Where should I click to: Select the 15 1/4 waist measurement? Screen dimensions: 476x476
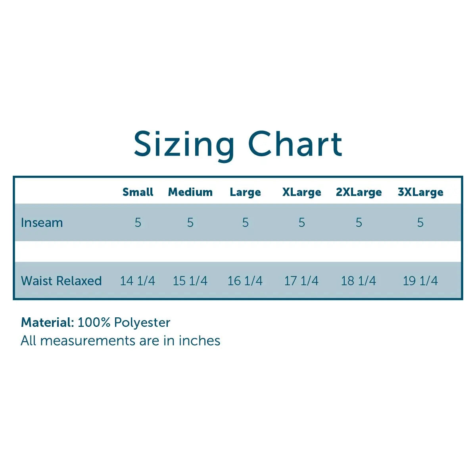click(190, 281)
